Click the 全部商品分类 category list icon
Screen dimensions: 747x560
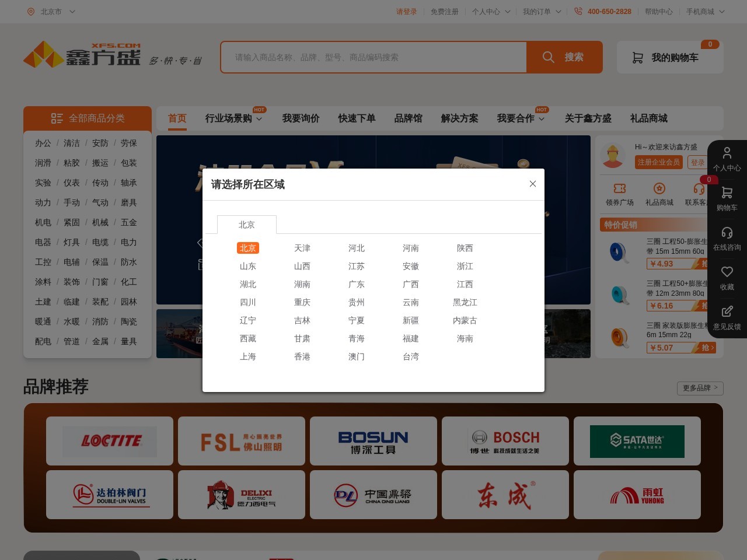[x=57, y=118]
